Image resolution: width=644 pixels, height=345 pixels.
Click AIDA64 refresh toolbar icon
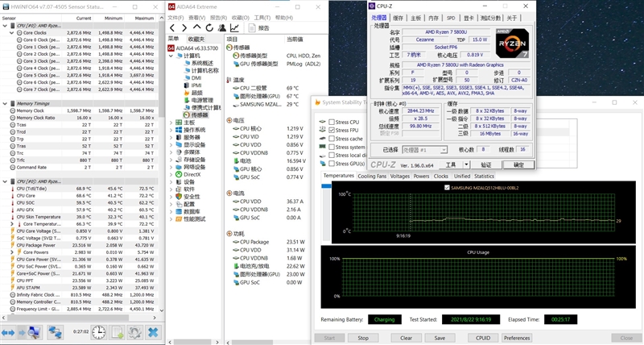208,27
